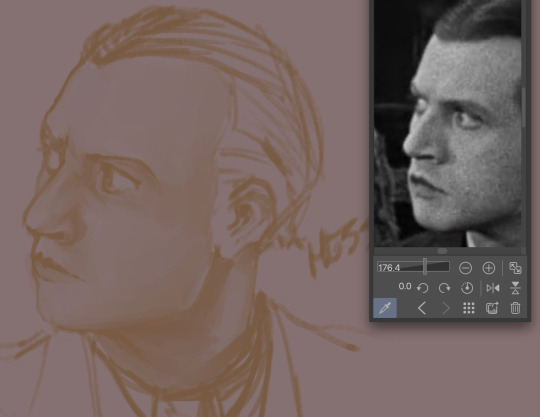Toggle the Sub View eyedropper mode
Viewport: 540px width, 417px height.
(x=385, y=308)
